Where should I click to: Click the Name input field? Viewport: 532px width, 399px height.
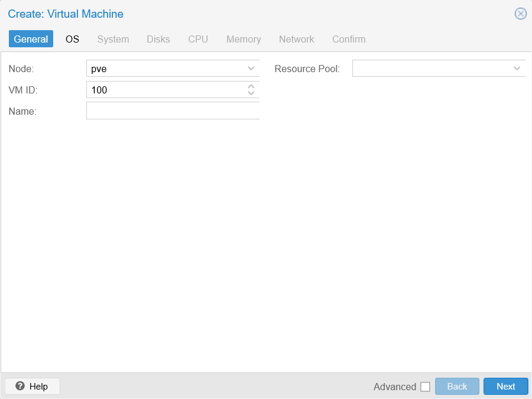173,111
